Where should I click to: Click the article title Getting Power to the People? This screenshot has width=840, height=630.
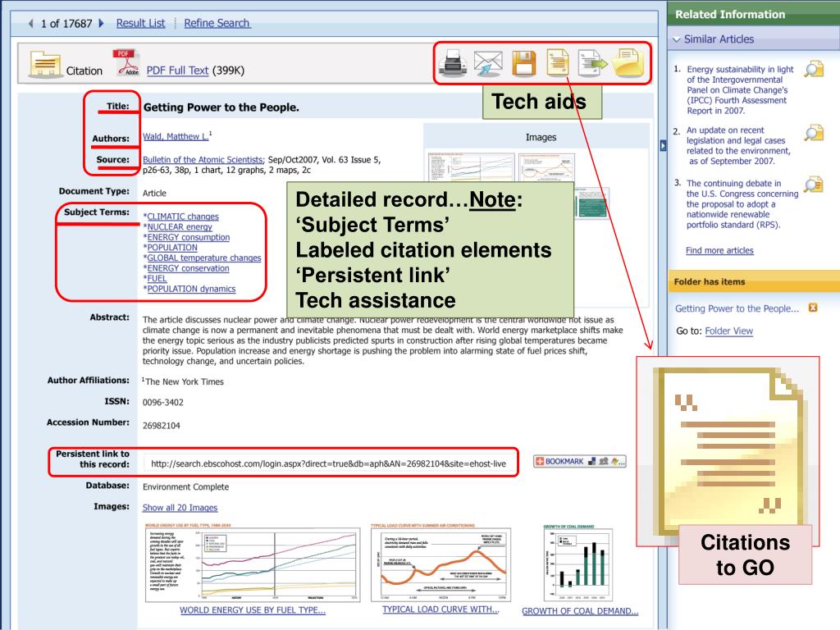click(221, 107)
